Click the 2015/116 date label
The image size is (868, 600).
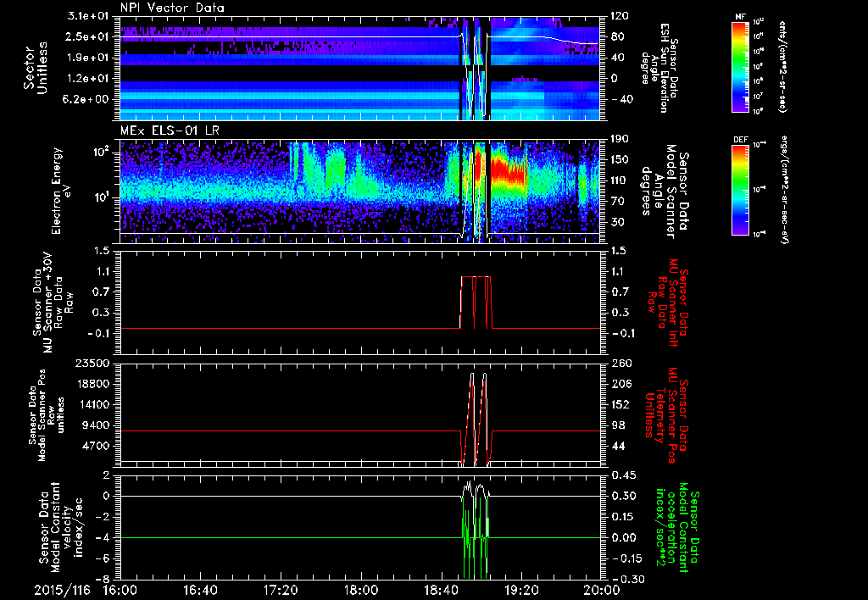click(x=62, y=590)
